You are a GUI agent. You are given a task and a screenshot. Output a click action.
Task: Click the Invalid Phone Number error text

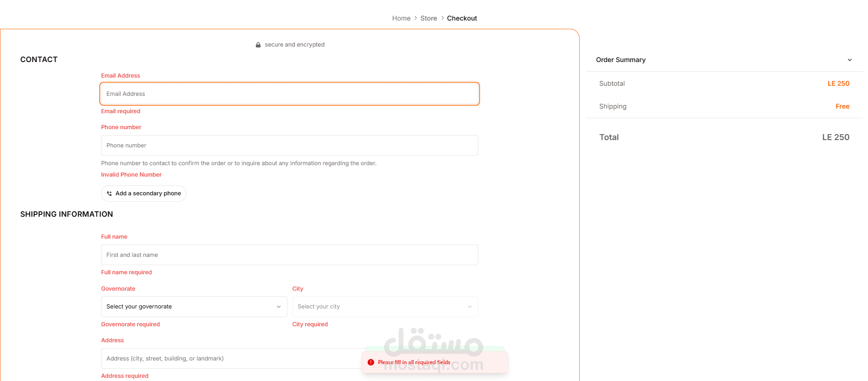pos(131,175)
